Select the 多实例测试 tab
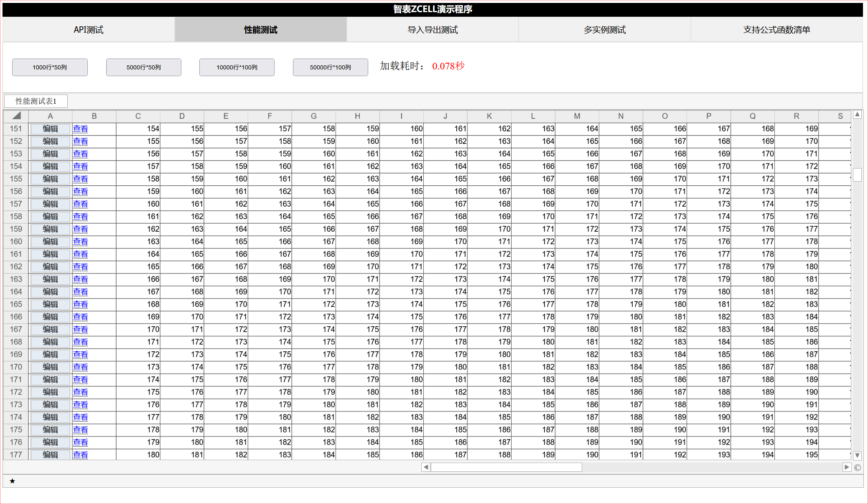This screenshot has height=504, width=868. click(x=604, y=30)
